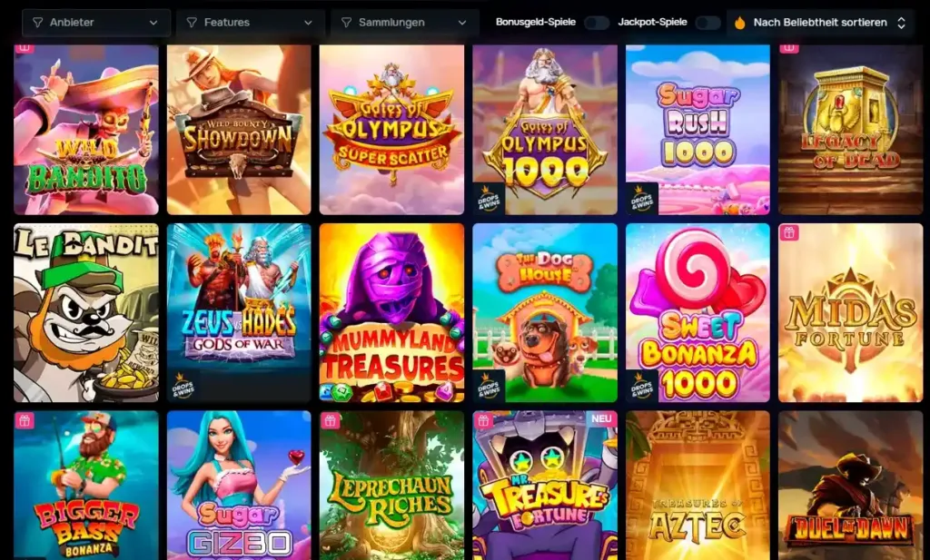Toggle the Jackpot-Spiele switch
This screenshot has height=560, width=930.
[707, 23]
